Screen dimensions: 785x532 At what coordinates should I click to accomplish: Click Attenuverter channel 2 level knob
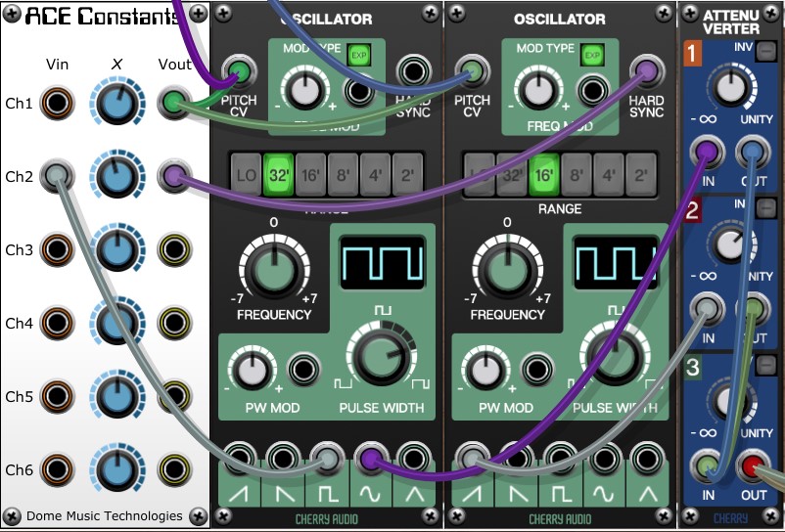click(730, 244)
